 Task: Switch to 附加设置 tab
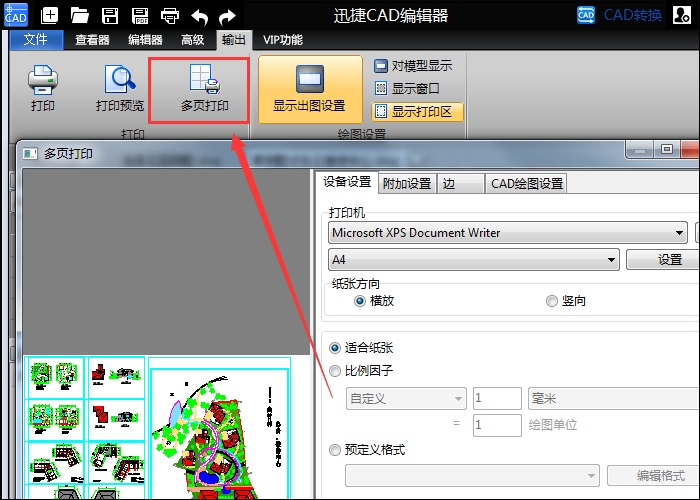point(407,183)
